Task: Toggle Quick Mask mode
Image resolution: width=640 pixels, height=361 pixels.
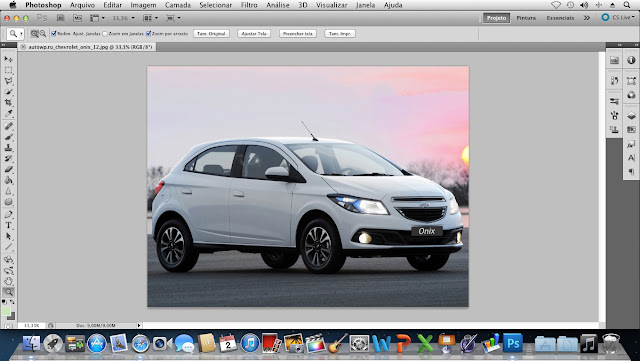Action: click(8, 326)
